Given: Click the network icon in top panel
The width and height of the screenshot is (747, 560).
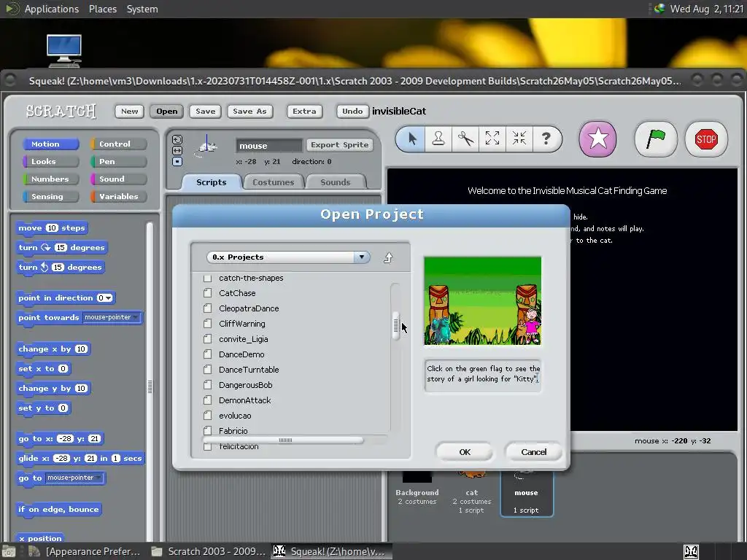Looking at the screenshot, I should pos(659,9).
